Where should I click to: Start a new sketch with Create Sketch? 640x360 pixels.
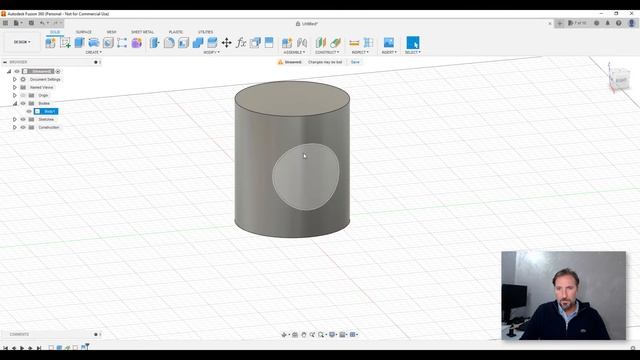tap(65, 43)
